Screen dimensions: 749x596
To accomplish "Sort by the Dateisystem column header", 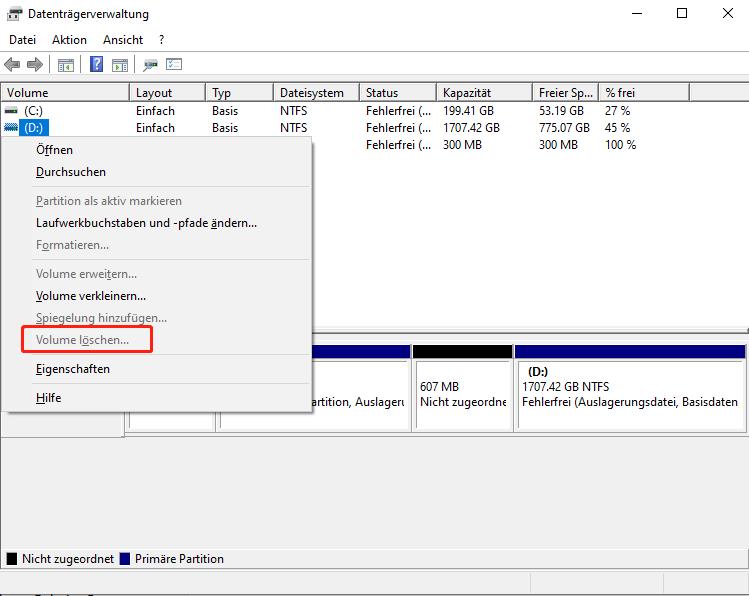I will click(x=312, y=93).
